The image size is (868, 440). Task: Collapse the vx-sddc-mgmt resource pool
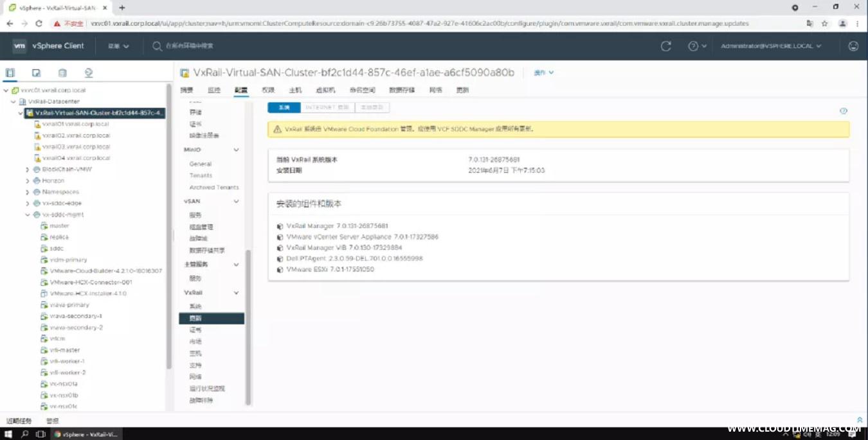tap(28, 215)
